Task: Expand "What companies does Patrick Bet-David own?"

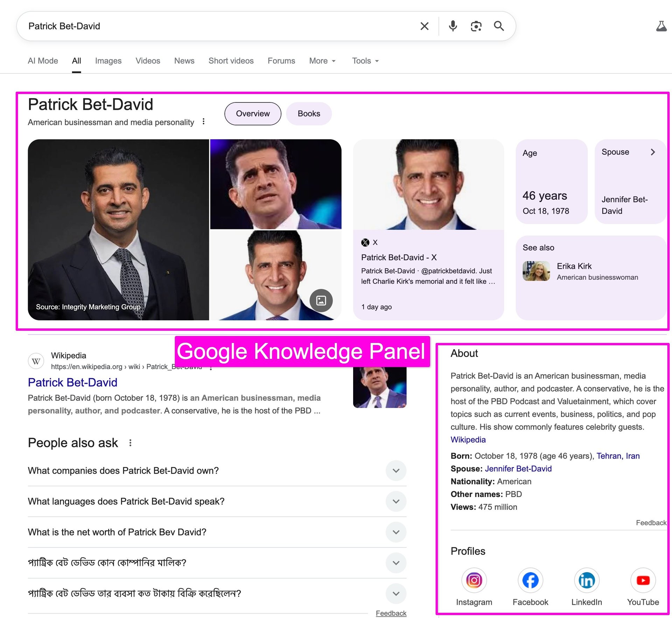Action: click(396, 471)
